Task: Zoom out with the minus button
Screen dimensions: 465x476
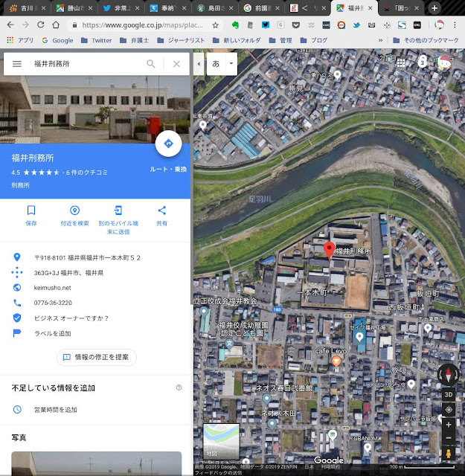Action: coord(449,438)
